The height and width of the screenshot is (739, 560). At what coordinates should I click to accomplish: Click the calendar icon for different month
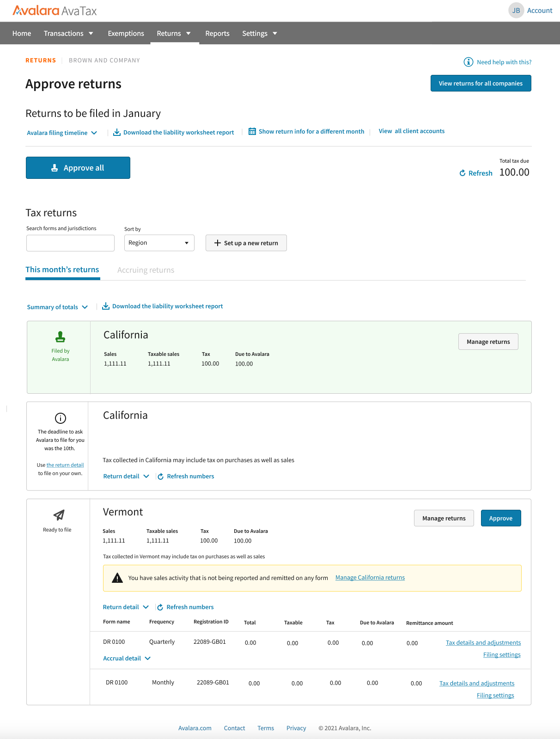coord(252,131)
